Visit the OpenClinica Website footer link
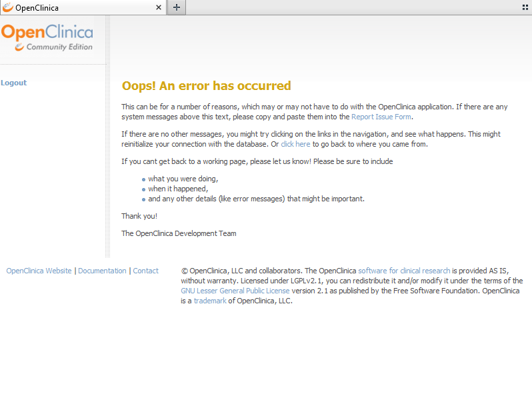The image size is (532, 394). pyautogui.click(x=39, y=271)
